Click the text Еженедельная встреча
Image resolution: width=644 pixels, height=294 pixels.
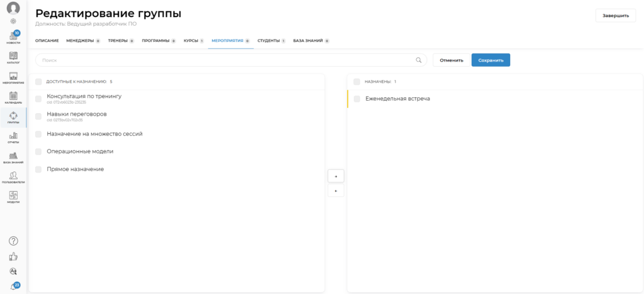coord(397,99)
